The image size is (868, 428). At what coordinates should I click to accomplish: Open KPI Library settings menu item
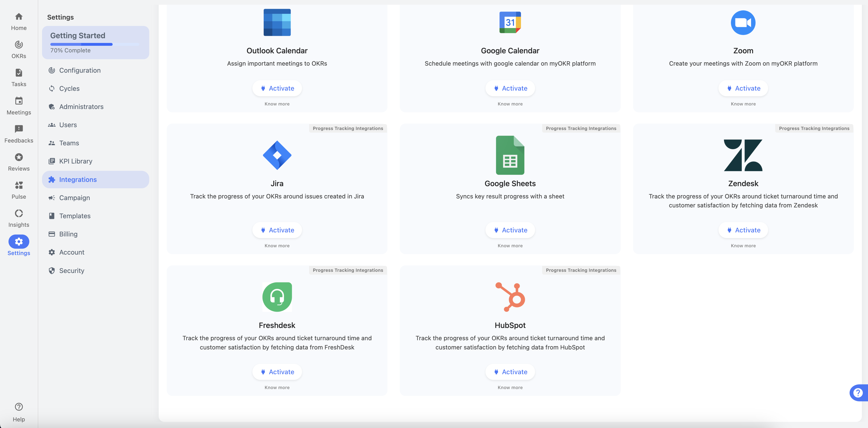coord(95,161)
